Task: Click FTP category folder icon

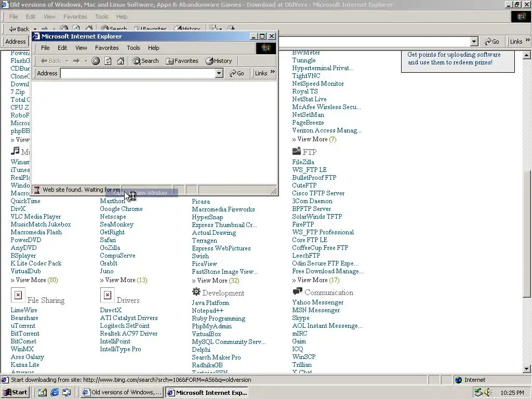Action: coord(297,151)
